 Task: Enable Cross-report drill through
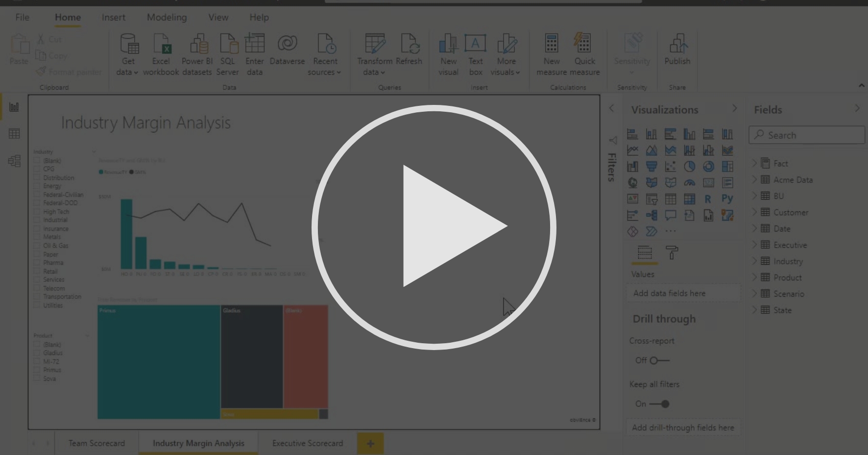[x=654, y=360]
